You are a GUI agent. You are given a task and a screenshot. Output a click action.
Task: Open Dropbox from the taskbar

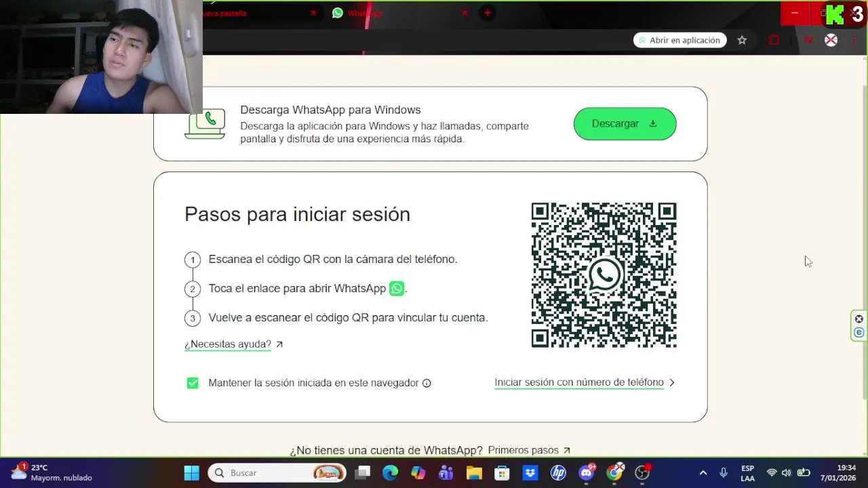(x=530, y=472)
